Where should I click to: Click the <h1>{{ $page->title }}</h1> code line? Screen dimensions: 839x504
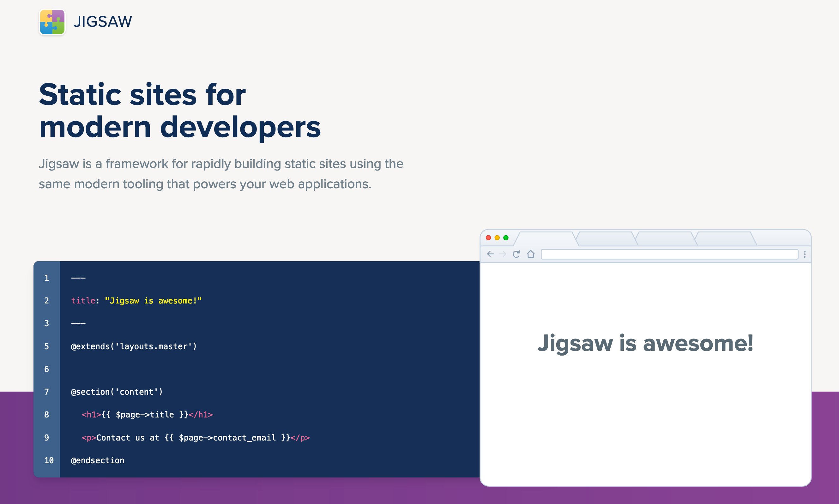coord(147,415)
